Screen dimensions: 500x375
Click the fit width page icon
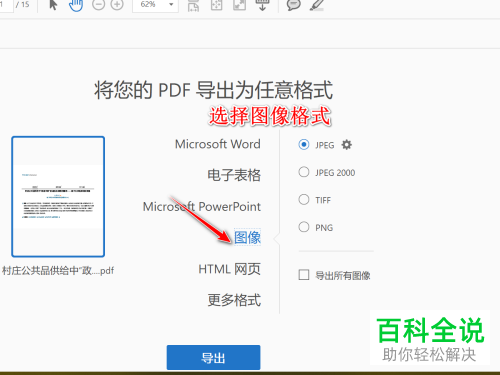tap(194, 5)
